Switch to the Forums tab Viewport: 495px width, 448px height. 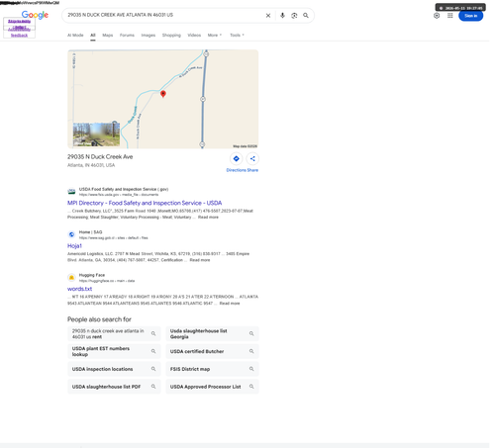[x=127, y=35]
